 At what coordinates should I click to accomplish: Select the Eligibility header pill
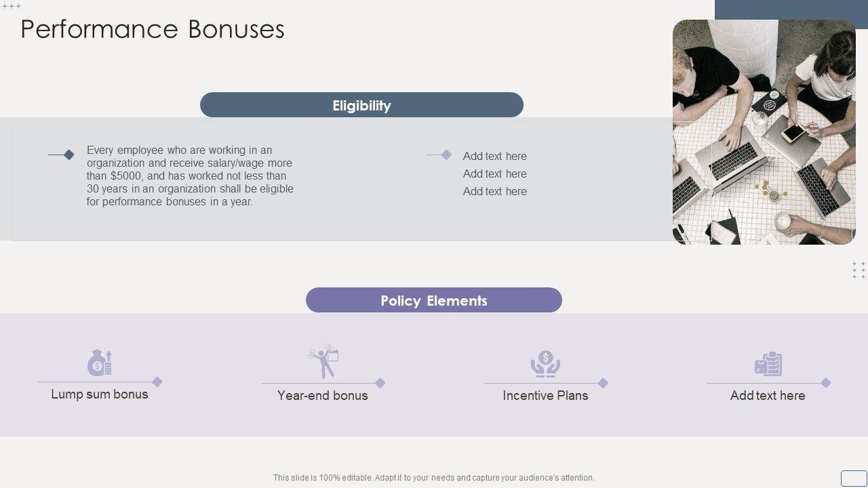[361, 105]
